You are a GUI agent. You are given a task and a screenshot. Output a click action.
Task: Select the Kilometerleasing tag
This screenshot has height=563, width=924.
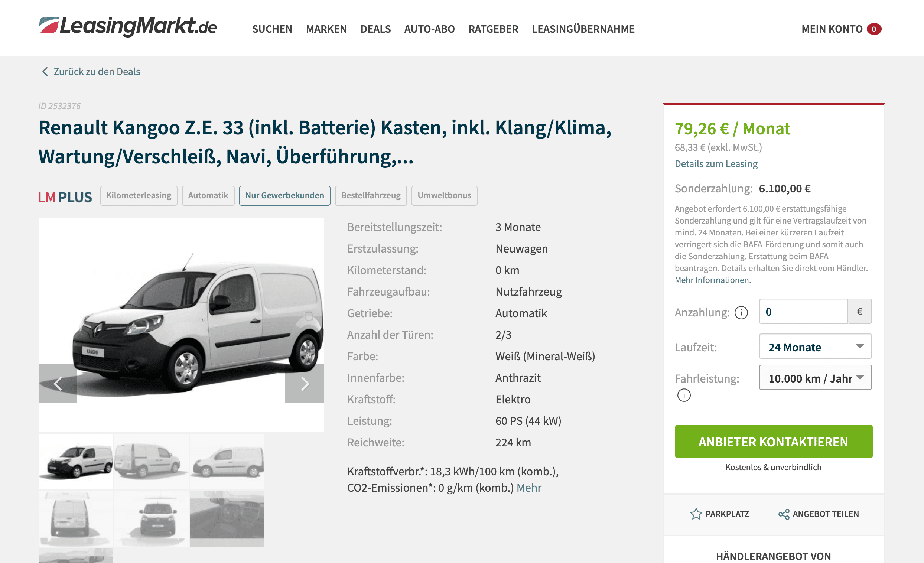coord(139,195)
